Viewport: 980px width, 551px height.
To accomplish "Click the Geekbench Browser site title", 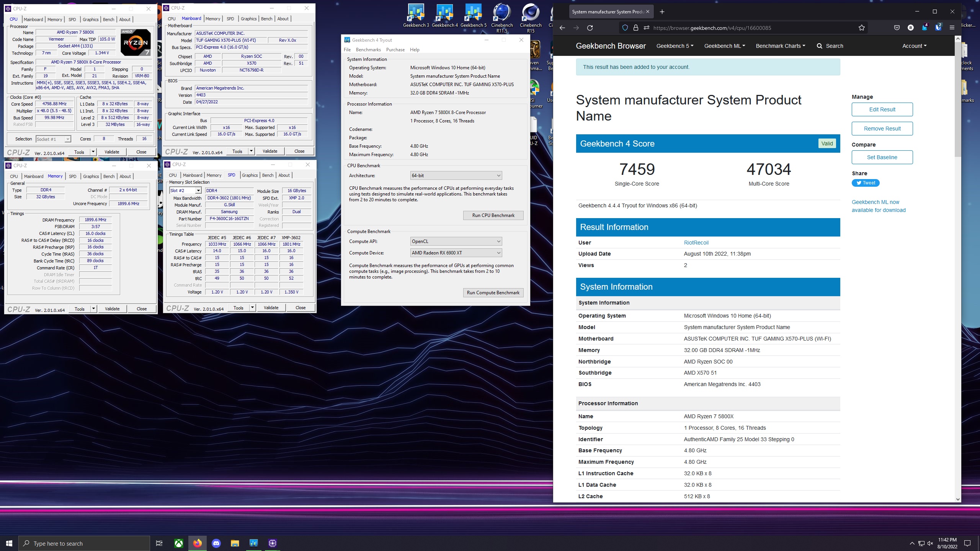I will point(611,46).
